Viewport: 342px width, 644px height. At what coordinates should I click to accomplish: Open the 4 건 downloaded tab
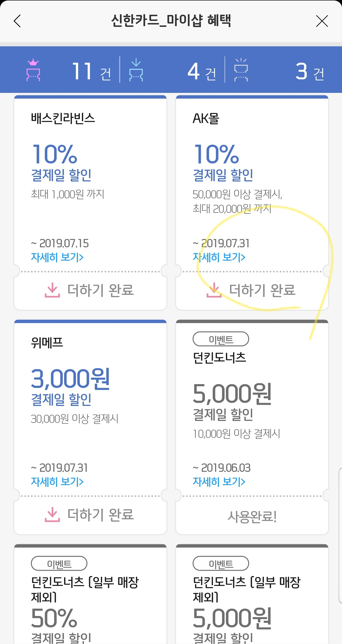201,72
